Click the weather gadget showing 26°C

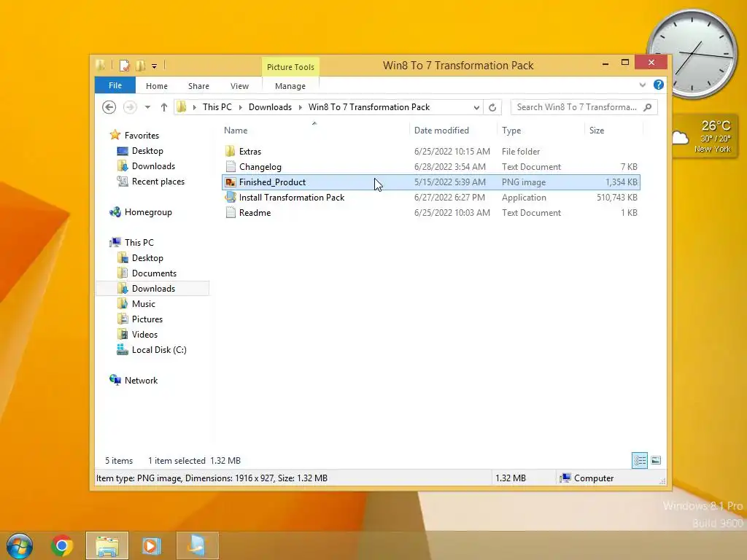click(705, 136)
